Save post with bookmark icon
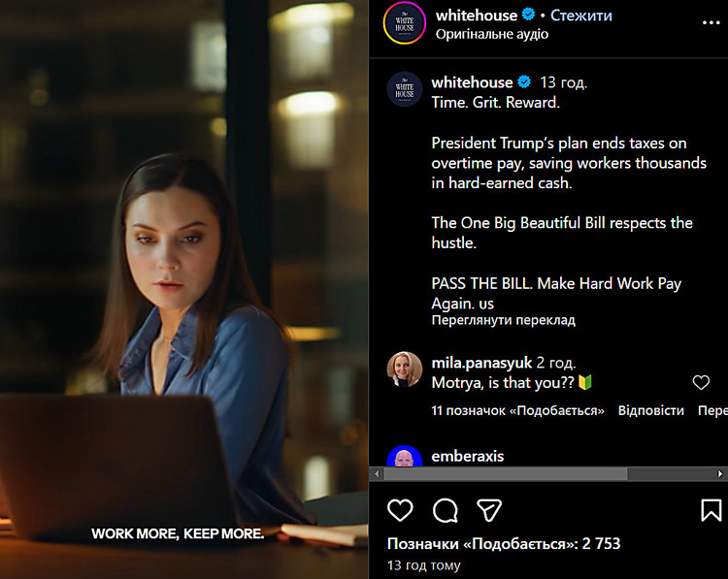728x579 pixels. [x=711, y=510]
